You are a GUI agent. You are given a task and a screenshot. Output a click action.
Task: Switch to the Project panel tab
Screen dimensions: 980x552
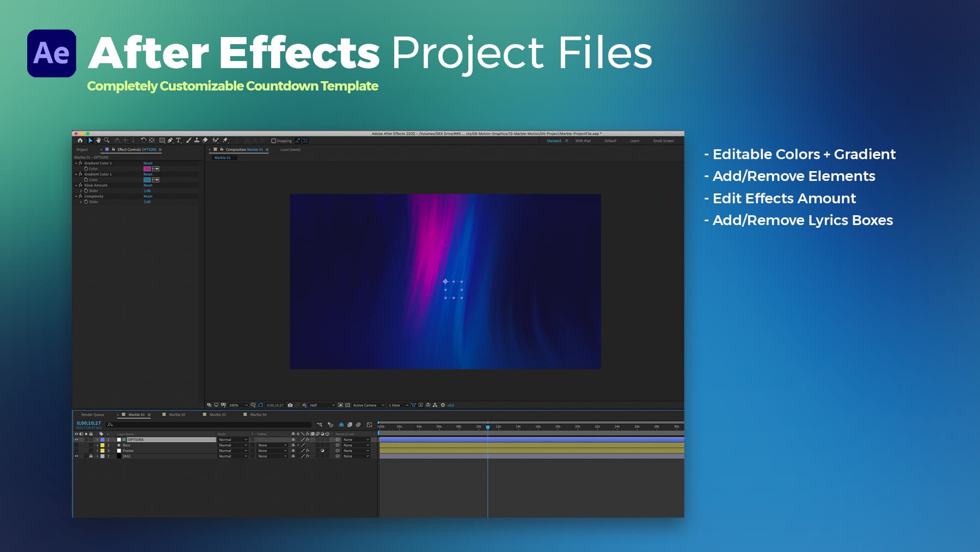[x=82, y=150]
